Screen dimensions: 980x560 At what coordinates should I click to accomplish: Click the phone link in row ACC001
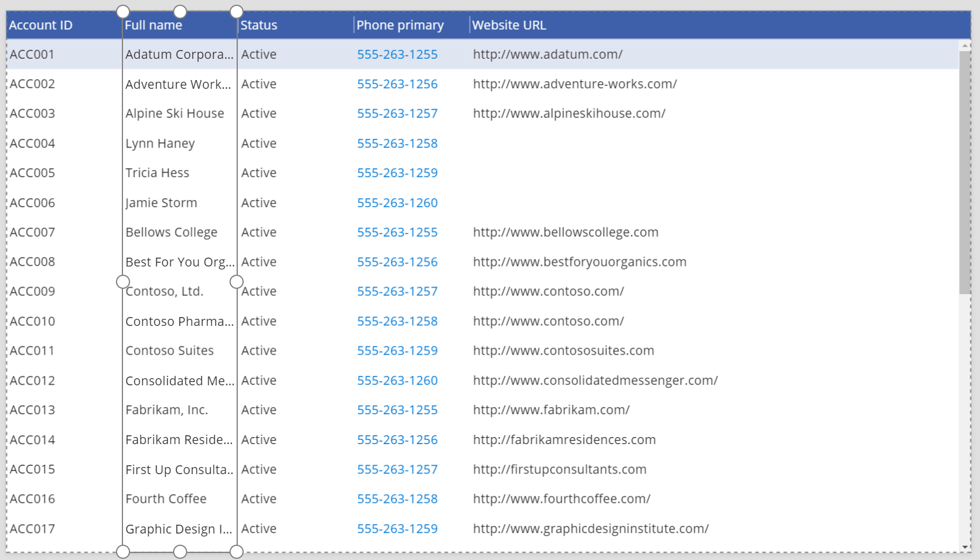(x=397, y=54)
